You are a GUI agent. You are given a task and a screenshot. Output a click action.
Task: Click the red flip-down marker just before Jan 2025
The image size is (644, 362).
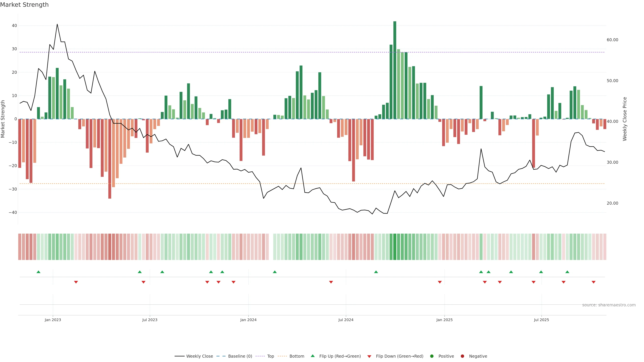click(440, 282)
